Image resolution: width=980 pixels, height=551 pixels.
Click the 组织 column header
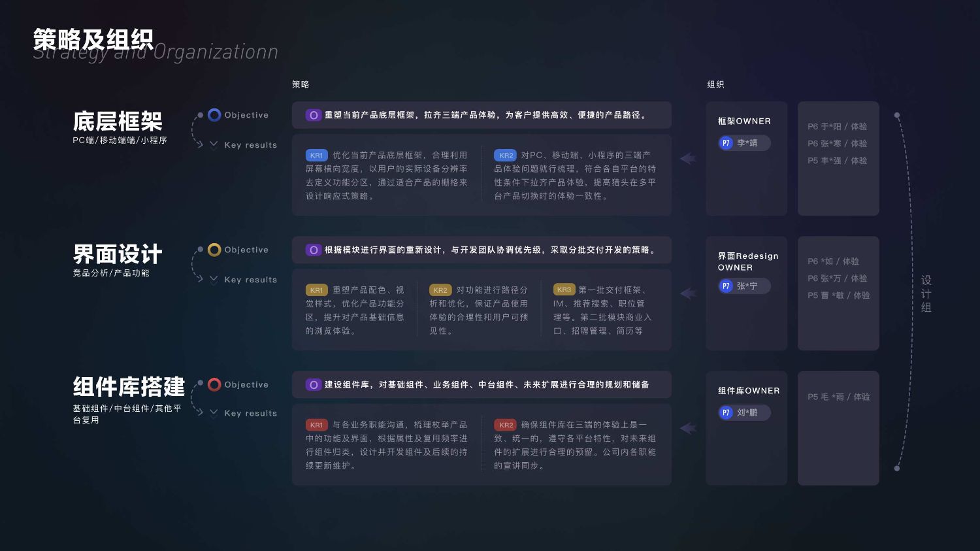click(715, 84)
